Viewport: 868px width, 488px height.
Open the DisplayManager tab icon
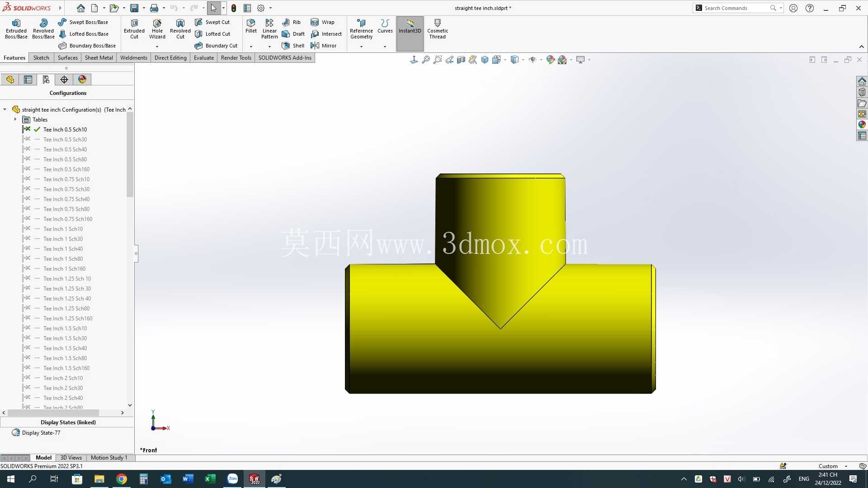tap(82, 80)
